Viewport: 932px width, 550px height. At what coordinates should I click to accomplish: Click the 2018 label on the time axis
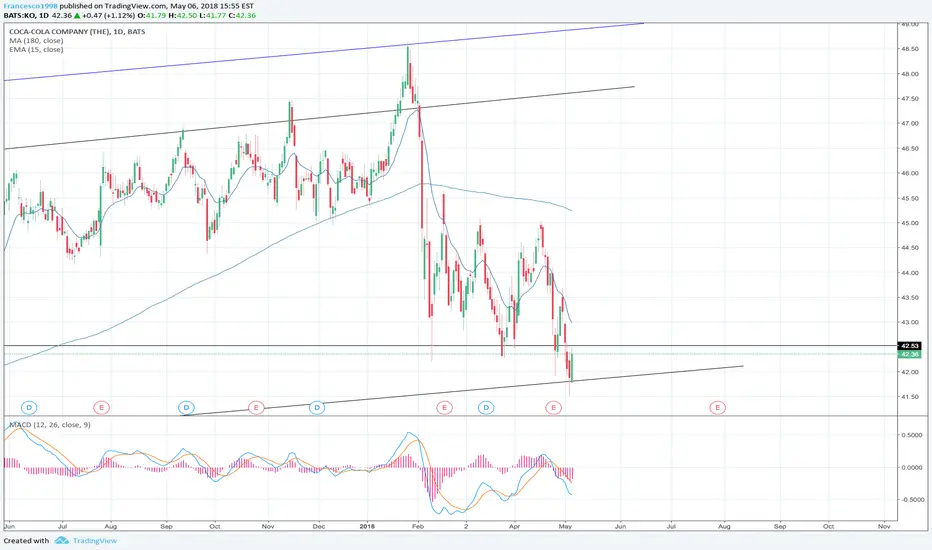[x=367, y=526]
